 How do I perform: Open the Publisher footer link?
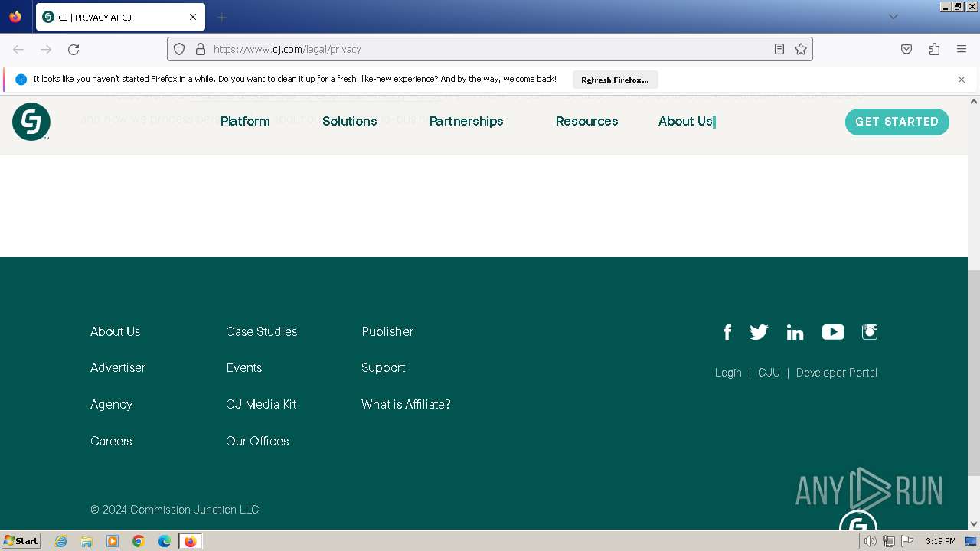pyautogui.click(x=387, y=331)
